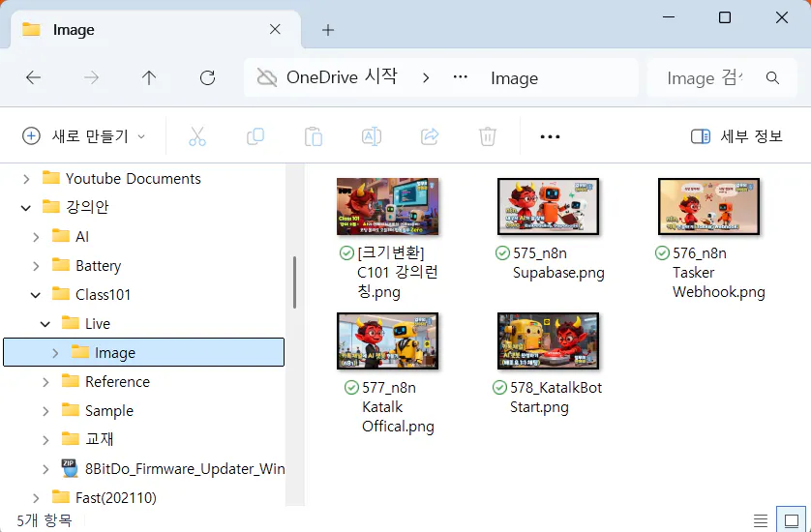Select thumbnail of 578_KatalkBot Start.png
This screenshot has height=532, width=811.
pyautogui.click(x=548, y=340)
